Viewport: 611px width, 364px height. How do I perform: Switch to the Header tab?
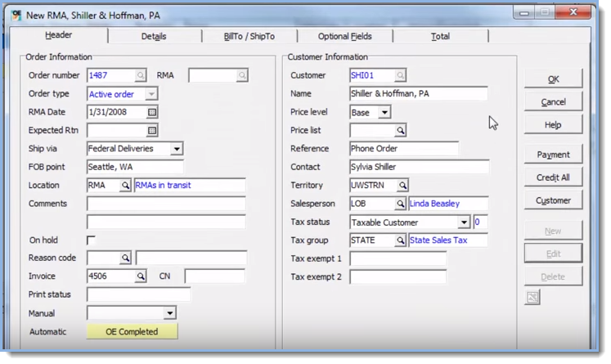58,35
